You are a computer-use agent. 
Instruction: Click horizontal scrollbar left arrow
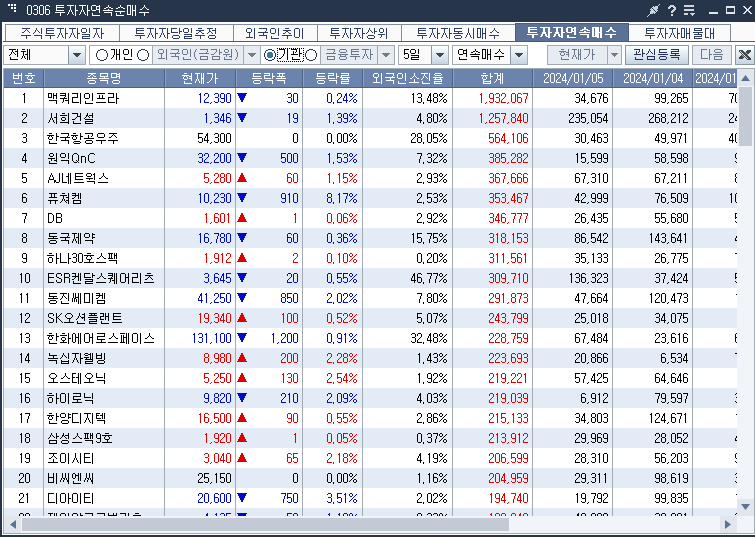click(x=13, y=524)
